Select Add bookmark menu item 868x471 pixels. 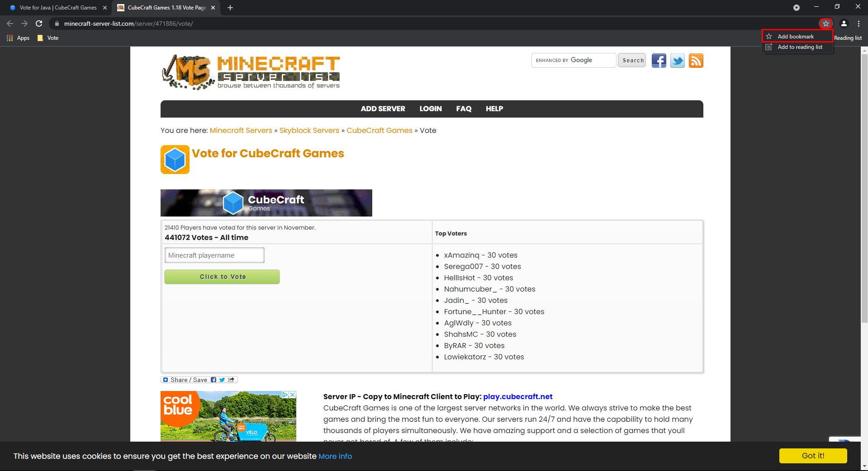(797, 36)
